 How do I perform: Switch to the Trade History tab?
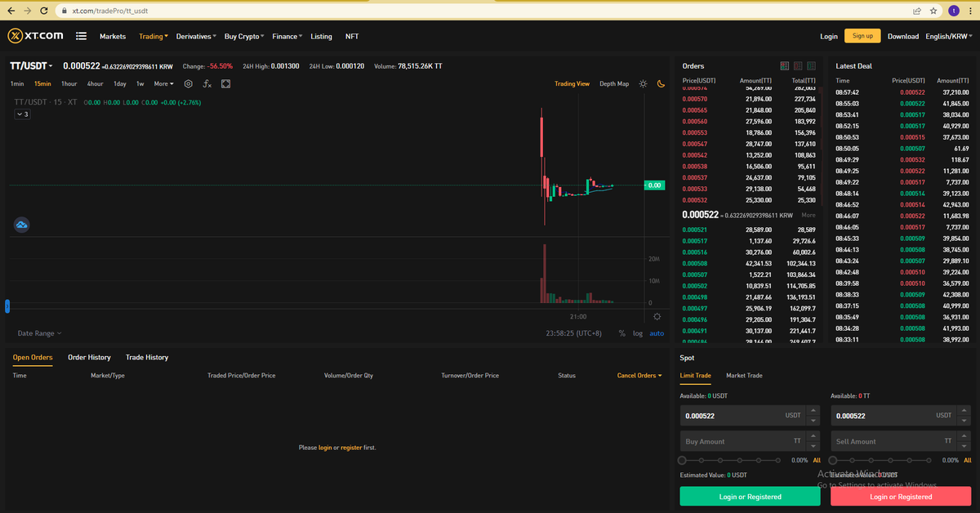[147, 357]
